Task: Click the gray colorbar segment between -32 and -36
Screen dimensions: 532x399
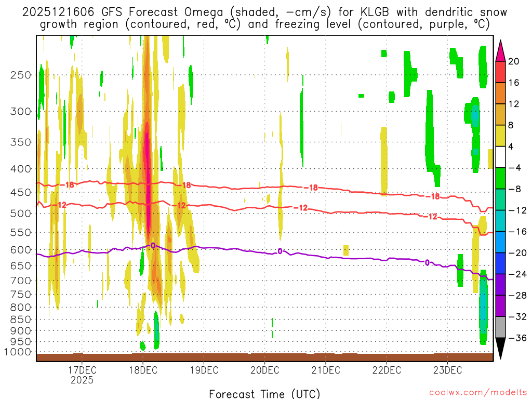Action: [500, 327]
